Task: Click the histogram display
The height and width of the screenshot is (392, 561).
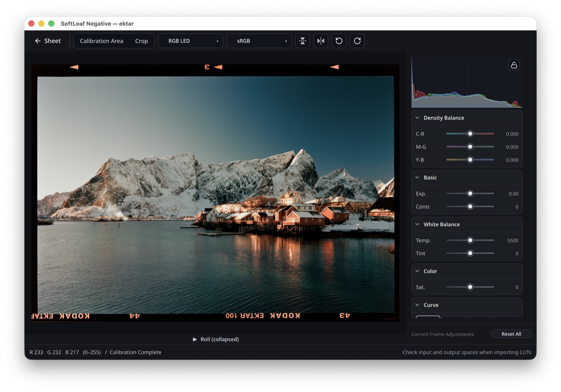Action: [x=467, y=82]
